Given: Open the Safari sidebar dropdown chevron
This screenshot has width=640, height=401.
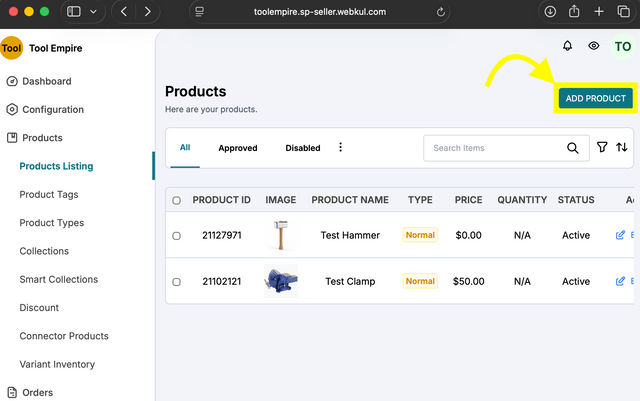Looking at the screenshot, I should pos(93,11).
